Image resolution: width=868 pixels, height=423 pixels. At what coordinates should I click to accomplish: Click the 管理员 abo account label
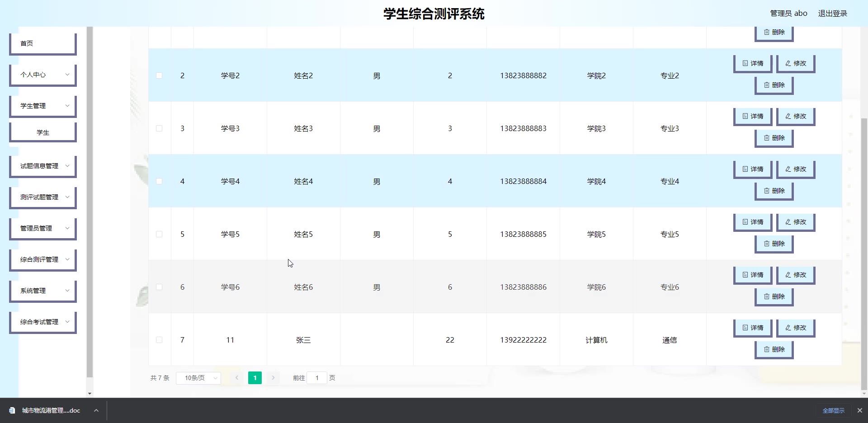point(788,14)
